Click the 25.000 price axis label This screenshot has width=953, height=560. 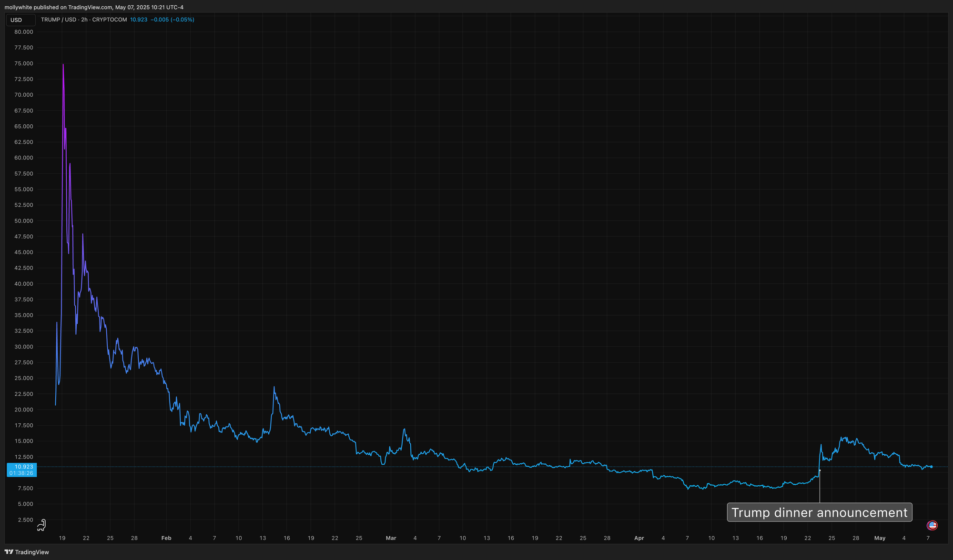click(24, 378)
